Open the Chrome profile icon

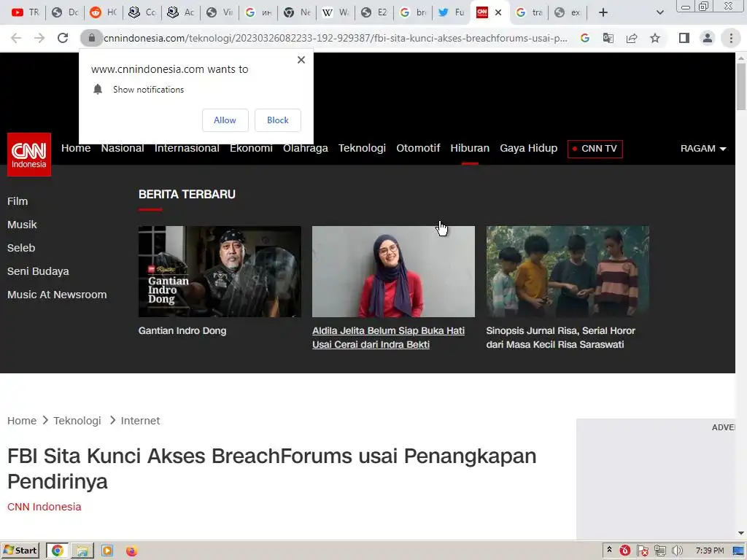(x=708, y=38)
